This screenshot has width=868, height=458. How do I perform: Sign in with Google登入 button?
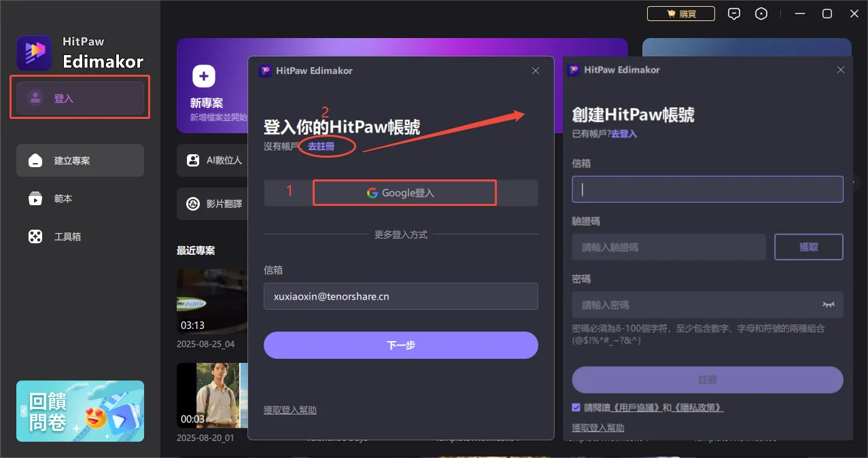pyautogui.click(x=401, y=193)
